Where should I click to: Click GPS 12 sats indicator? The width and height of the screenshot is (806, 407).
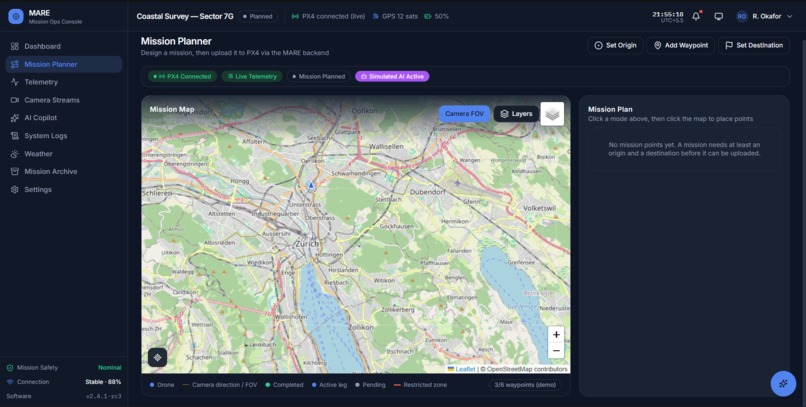395,16
